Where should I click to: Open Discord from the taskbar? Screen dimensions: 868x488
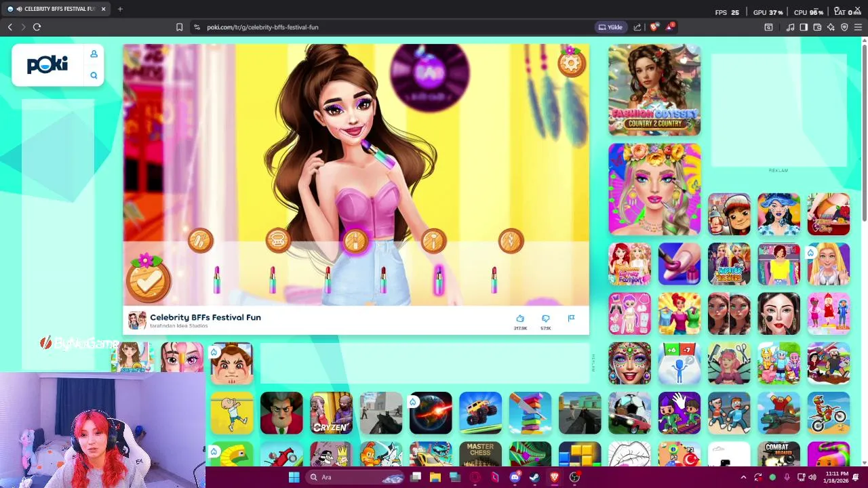pos(515,477)
